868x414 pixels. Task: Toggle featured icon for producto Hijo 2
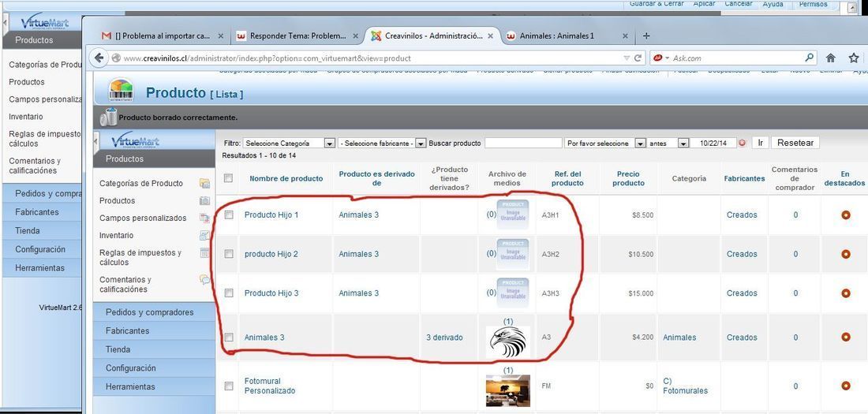(845, 254)
